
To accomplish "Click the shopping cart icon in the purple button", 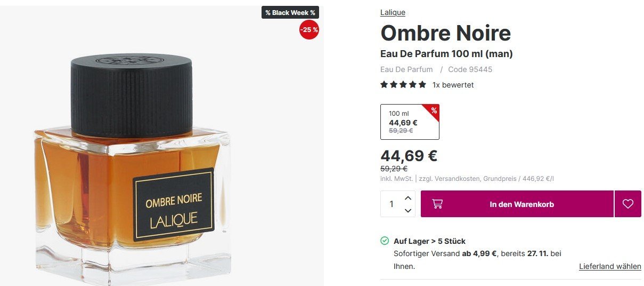I will (437, 204).
